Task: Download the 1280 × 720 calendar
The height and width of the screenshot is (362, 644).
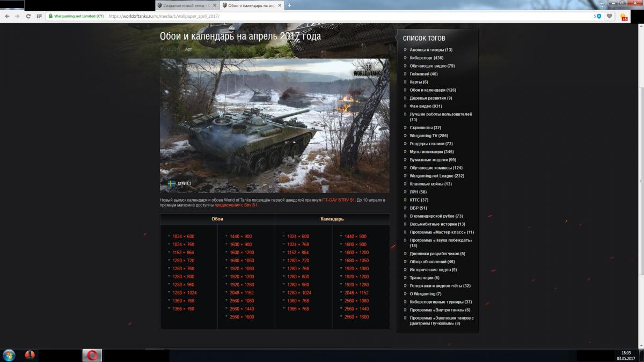Action: tap(298, 261)
